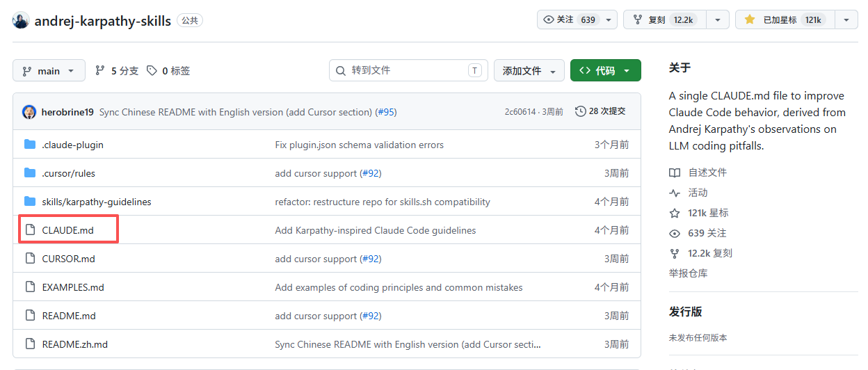
Task: Open the README.md file
Action: [x=69, y=316]
